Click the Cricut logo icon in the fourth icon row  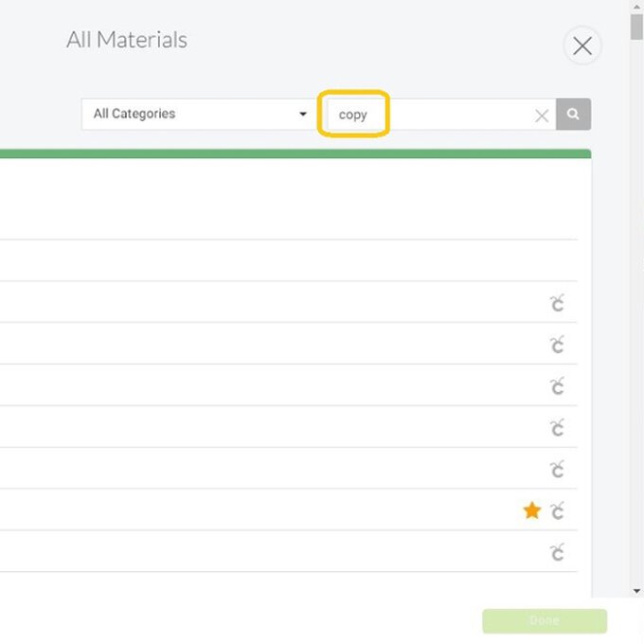coord(557,428)
